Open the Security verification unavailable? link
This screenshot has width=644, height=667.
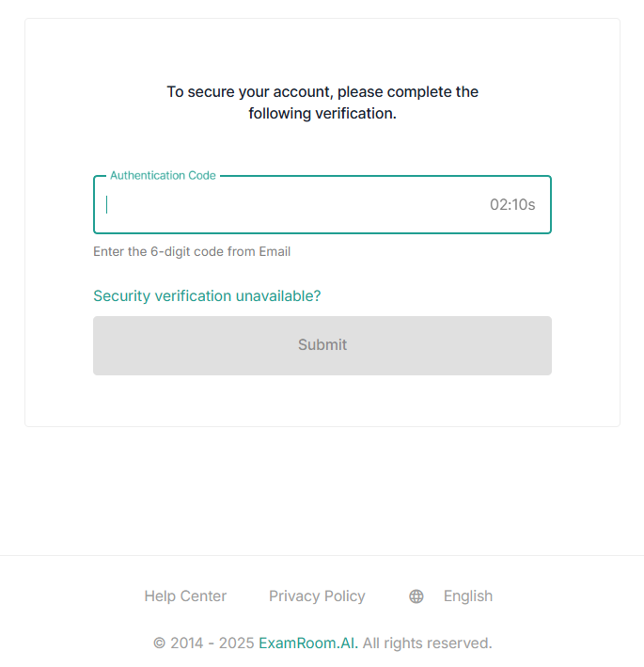click(x=207, y=295)
